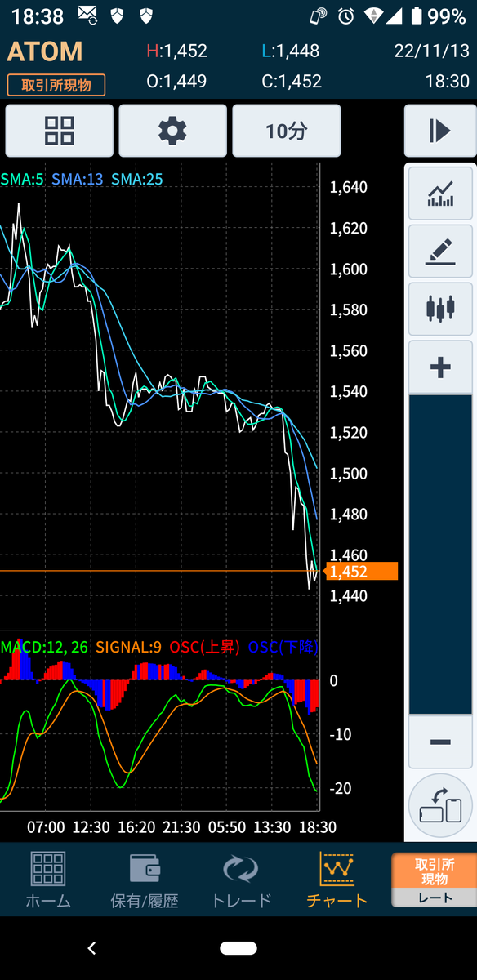Open chart settings gear icon
Screen dimensions: 477x980
172,131
